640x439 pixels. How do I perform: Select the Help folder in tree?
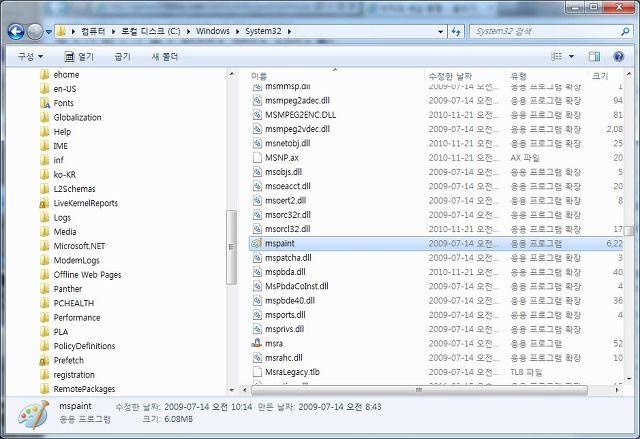[62, 132]
